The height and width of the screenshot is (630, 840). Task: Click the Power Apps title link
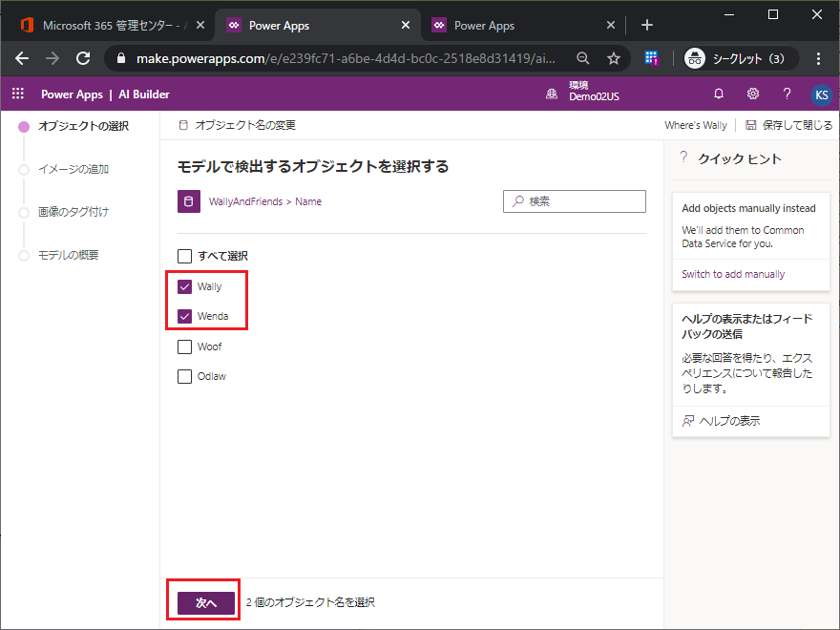[72, 94]
